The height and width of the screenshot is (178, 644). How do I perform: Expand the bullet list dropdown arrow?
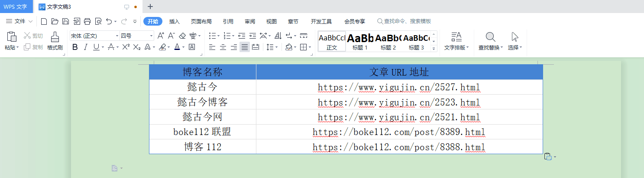(x=219, y=36)
